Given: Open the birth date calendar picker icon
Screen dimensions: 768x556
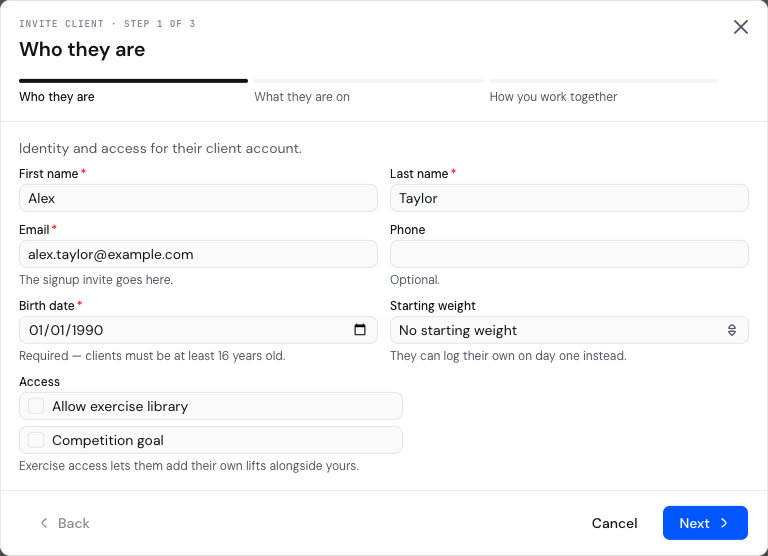Looking at the screenshot, I should (360, 330).
